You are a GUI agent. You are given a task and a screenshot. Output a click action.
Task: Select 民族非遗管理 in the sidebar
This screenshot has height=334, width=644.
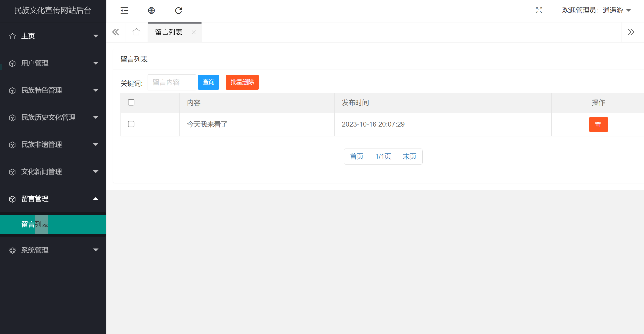coord(41,145)
